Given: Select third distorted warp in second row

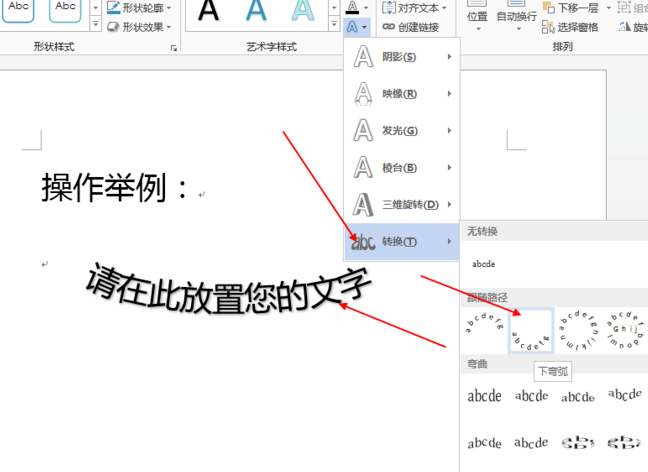Looking at the screenshot, I should point(578,443).
